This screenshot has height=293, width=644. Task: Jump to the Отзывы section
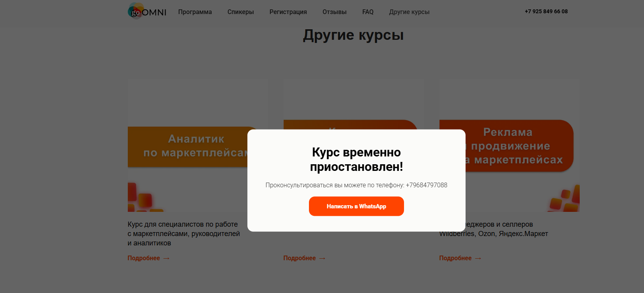pos(335,12)
